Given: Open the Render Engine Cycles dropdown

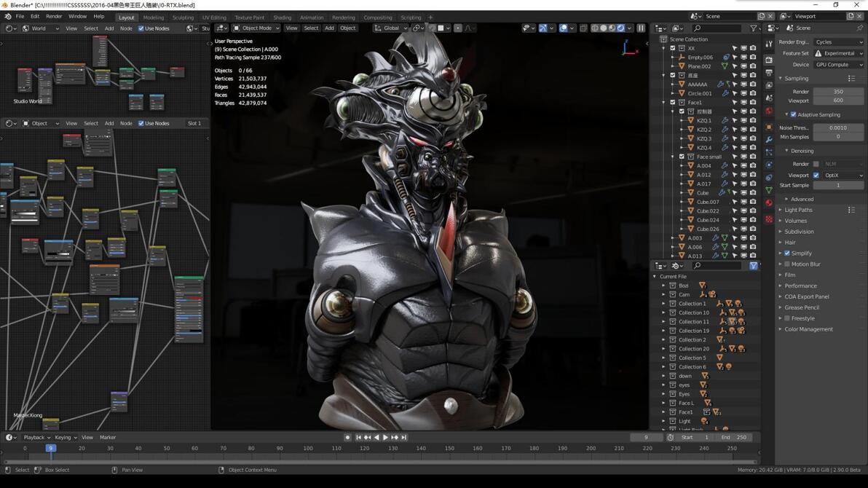Looking at the screenshot, I should click(x=839, y=42).
